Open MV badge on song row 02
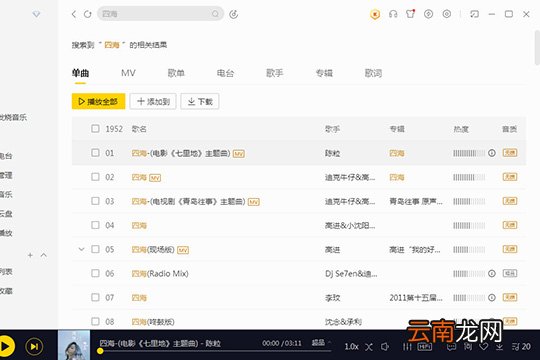 point(155,178)
